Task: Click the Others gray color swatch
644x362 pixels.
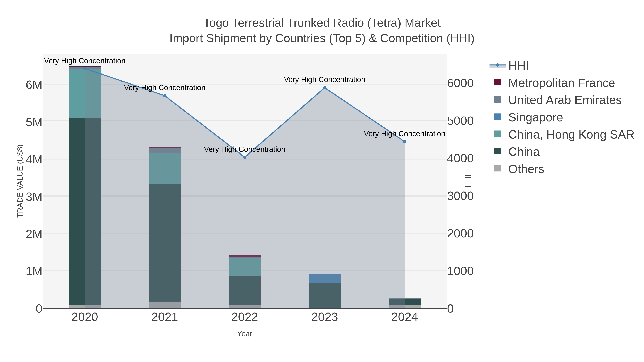Action: tap(497, 168)
